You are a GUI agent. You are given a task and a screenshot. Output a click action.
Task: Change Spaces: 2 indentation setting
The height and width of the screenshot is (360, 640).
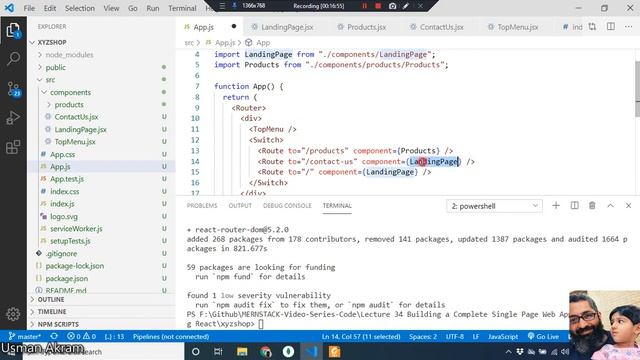tap(423, 337)
